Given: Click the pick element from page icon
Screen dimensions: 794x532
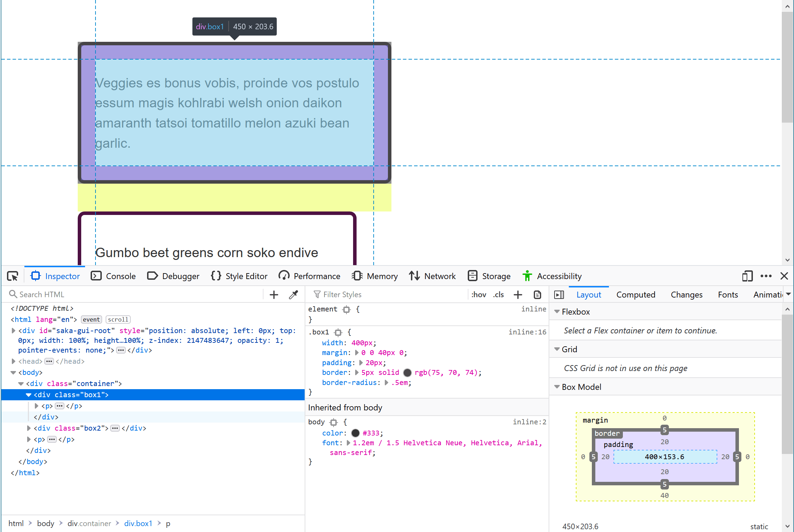Looking at the screenshot, I should [13, 276].
